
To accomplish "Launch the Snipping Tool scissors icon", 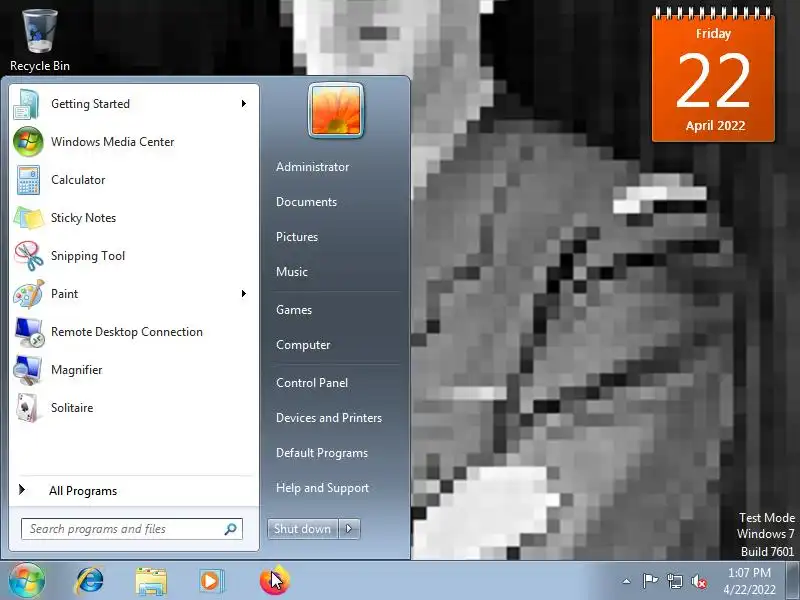I will tap(29, 256).
